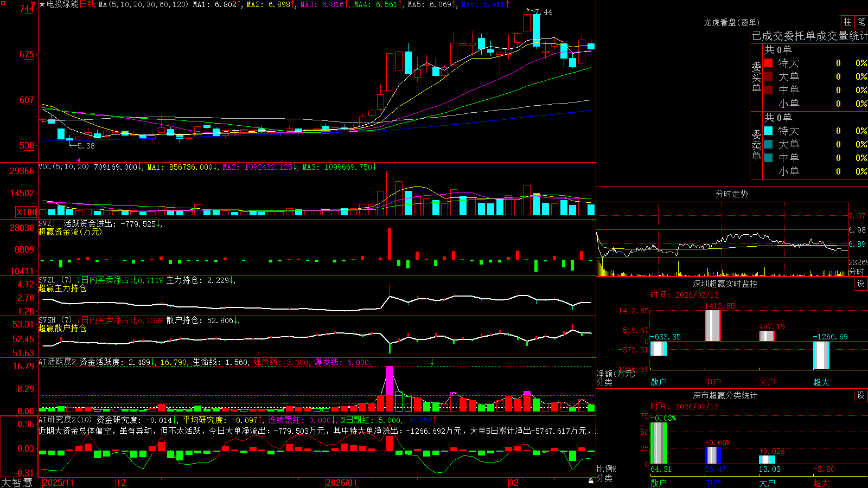Click the 02 month marker on timeline

pos(514,483)
